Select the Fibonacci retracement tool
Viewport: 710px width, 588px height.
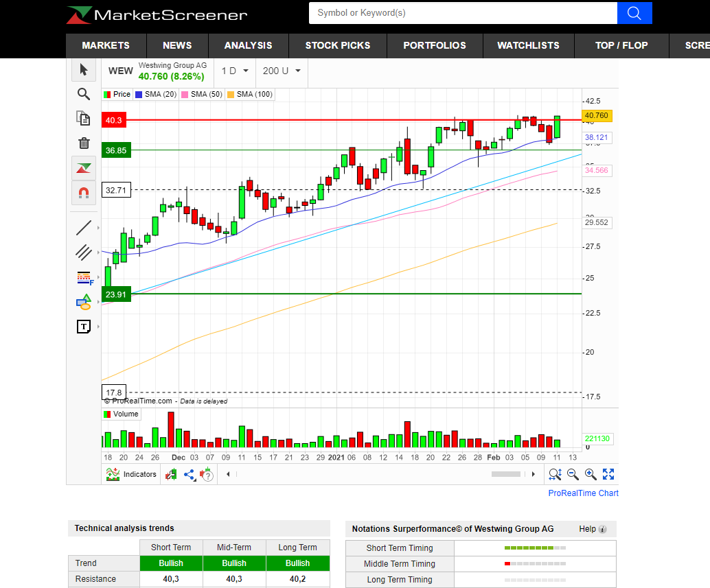pos(84,277)
